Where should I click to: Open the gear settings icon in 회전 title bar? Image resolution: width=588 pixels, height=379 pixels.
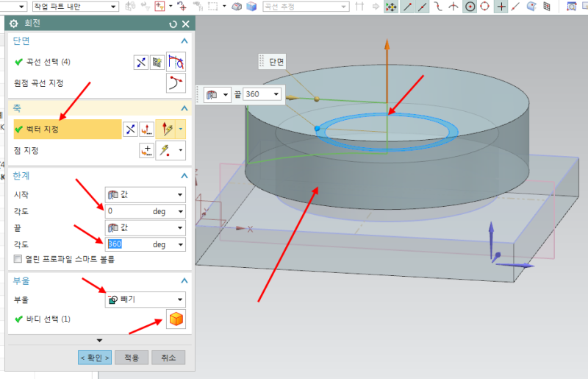(x=13, y=24)
